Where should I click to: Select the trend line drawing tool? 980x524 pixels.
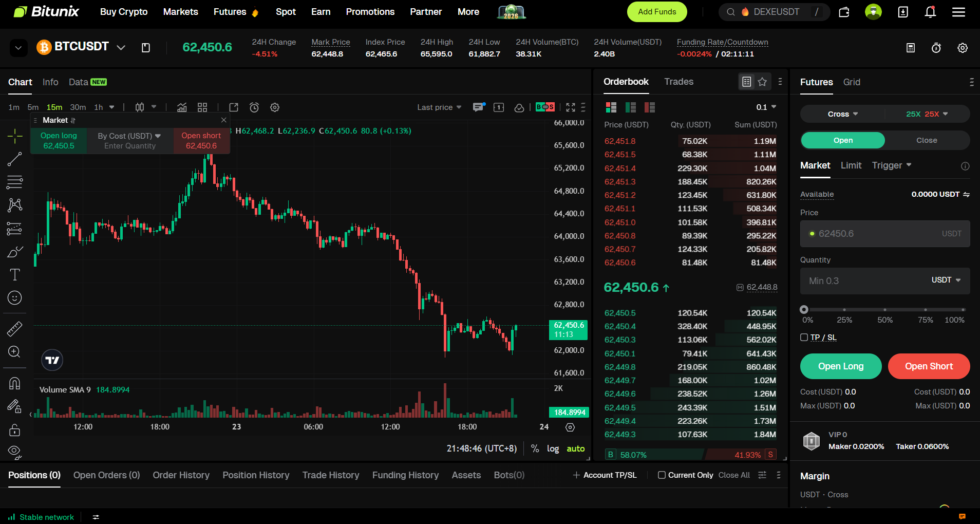coord(15,159)
